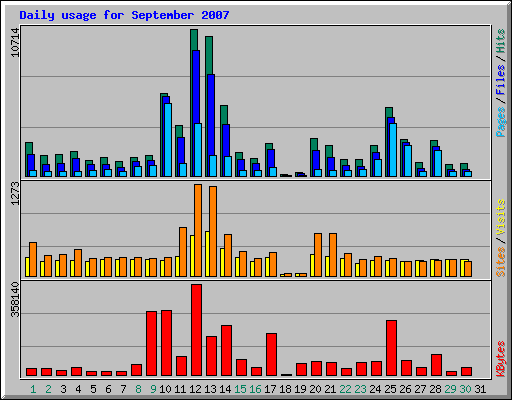512x400 pixels.
Task: Click day 17 axis label
Action: tap(270, 389)
